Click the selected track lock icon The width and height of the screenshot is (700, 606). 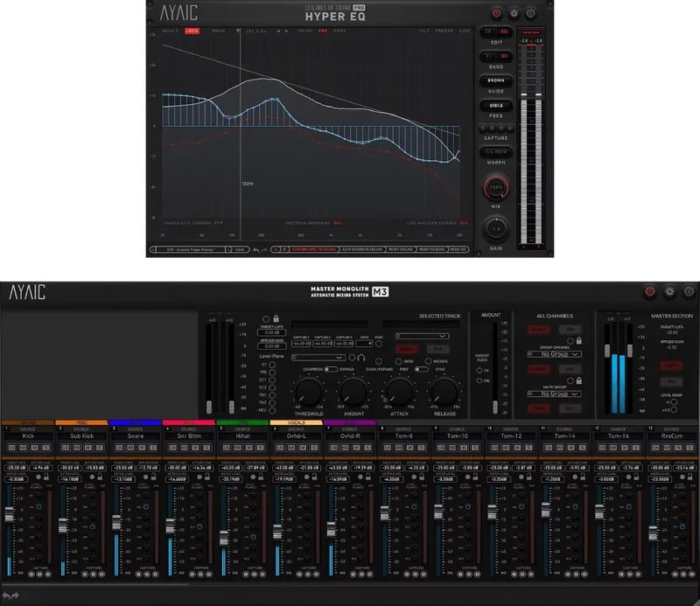(x=276, y=318)
